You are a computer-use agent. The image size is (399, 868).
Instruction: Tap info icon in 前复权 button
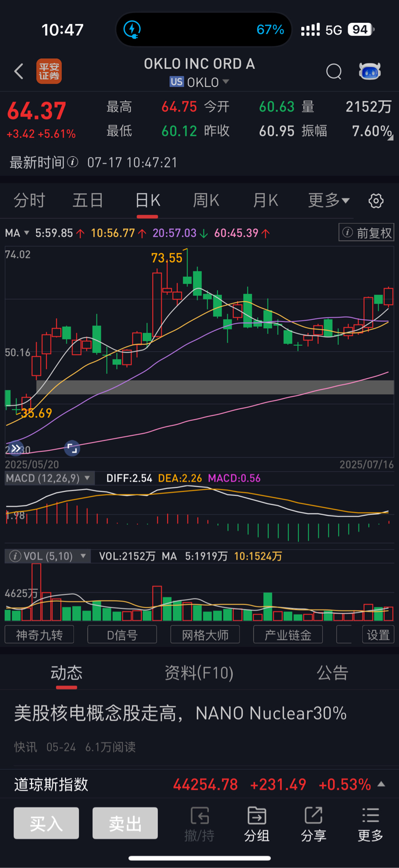point(348,232)
